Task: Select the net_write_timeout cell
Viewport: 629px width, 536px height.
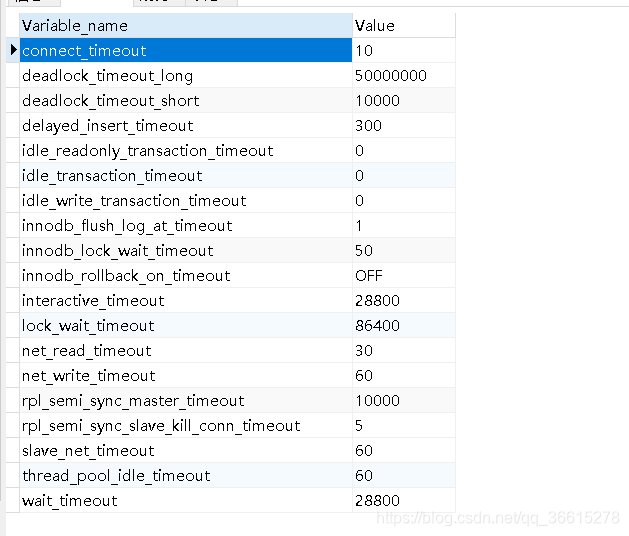Action: coord(186,376)
